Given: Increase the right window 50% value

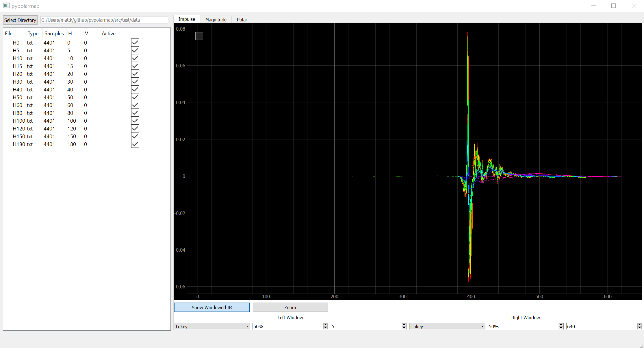Looking at the screenshot, I should [561, 325].
